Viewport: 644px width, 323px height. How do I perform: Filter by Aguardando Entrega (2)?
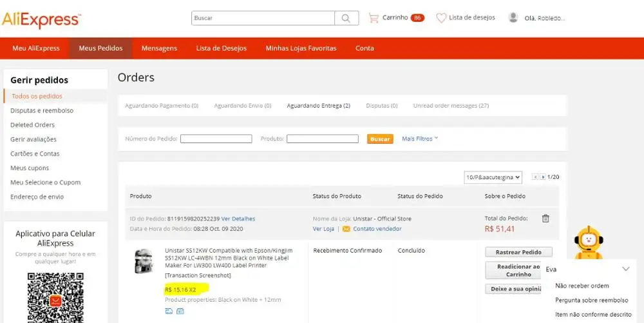(x=319, y=106)
